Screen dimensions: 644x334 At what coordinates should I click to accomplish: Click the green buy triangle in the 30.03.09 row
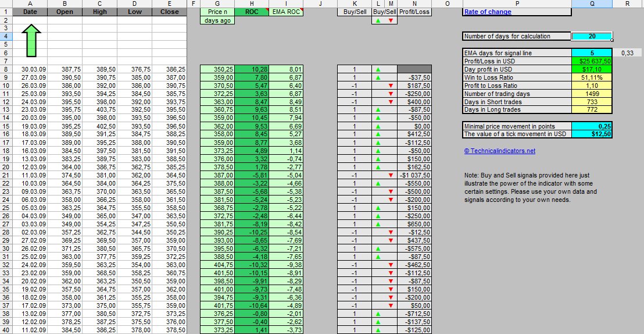pyautogui.click(x=378, y=69)
